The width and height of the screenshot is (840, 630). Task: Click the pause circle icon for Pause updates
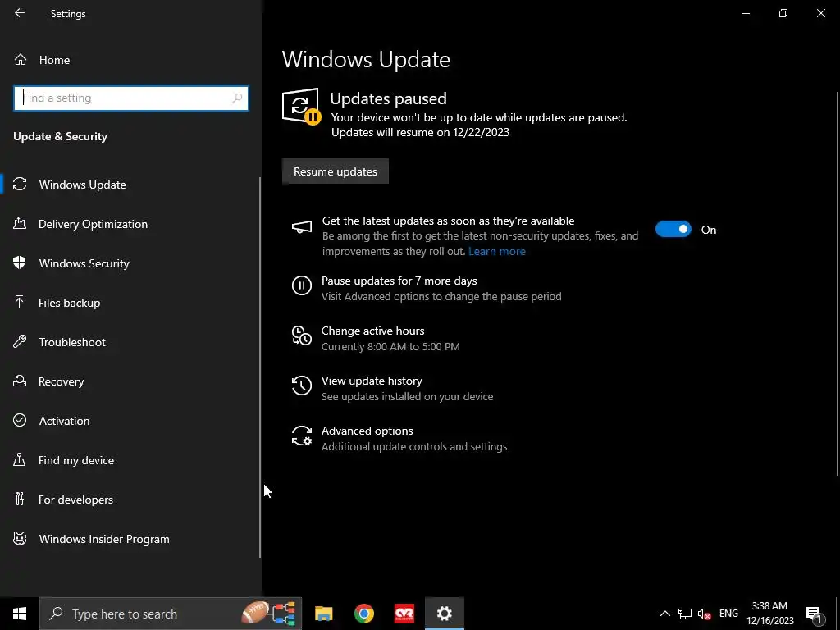pyautogui.click(x=302, y=285)
